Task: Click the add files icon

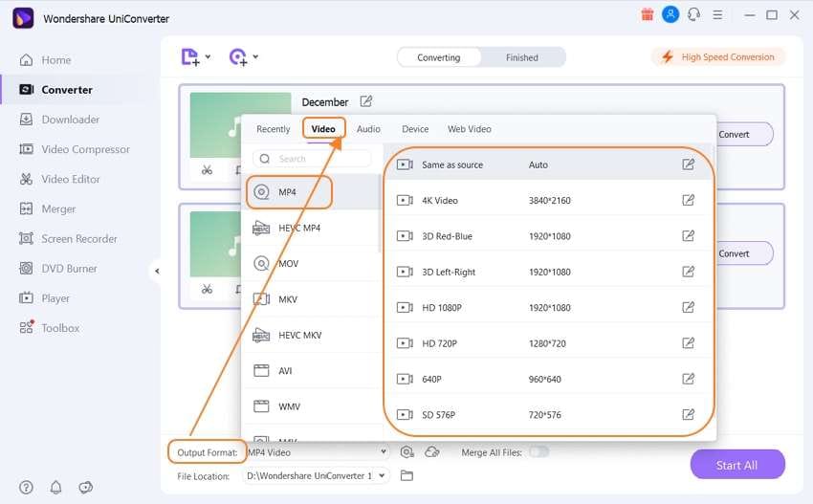Action: click(190, 57)
